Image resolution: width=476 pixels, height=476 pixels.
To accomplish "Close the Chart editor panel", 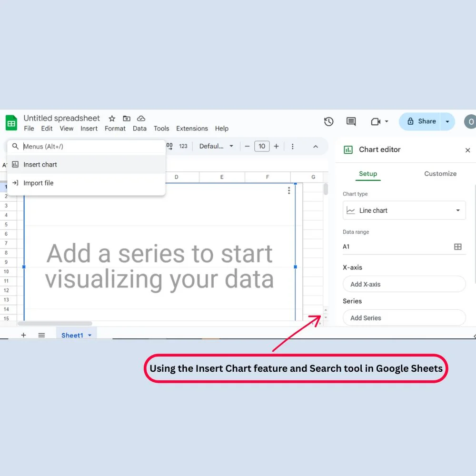I will tap(467, 150).
